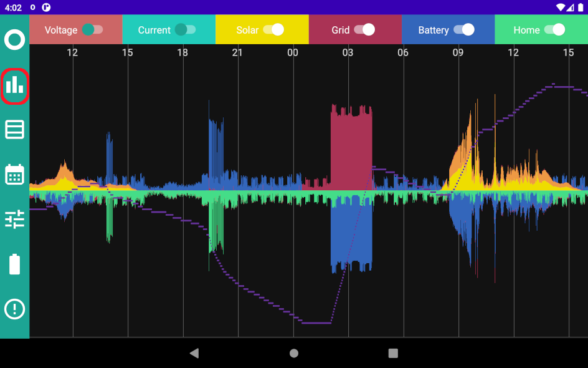Click the Solar label
The height and width of the screenshot is (368, 588).
247,30
